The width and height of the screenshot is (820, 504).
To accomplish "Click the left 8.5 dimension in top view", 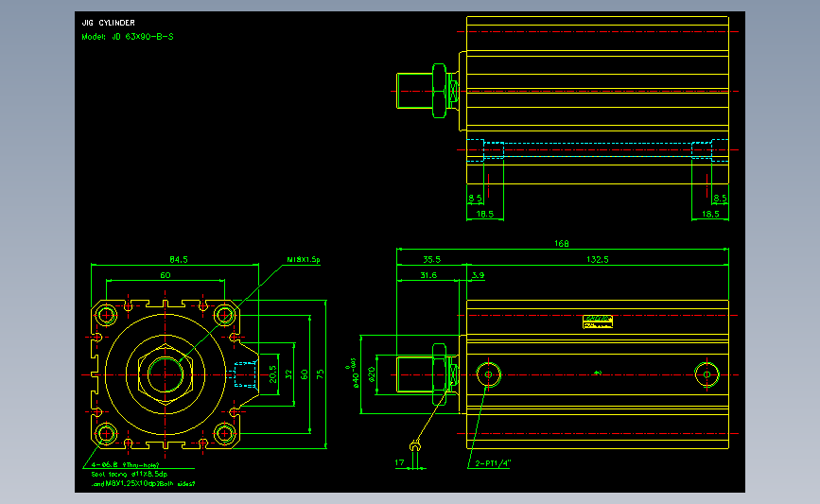I will click(x=475, y=199).
